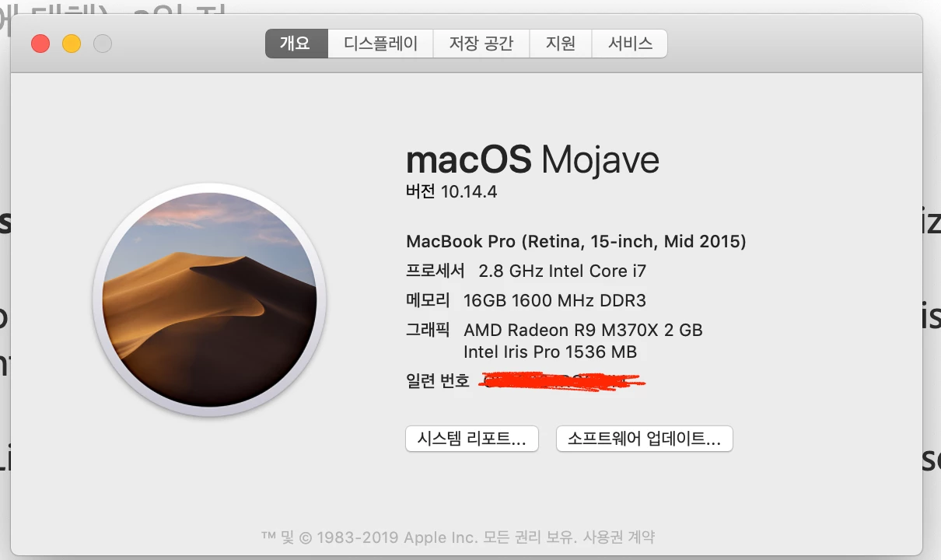941x560 pixels.
Task: Switch to the 디스플레이 tab
Action: 381,44
